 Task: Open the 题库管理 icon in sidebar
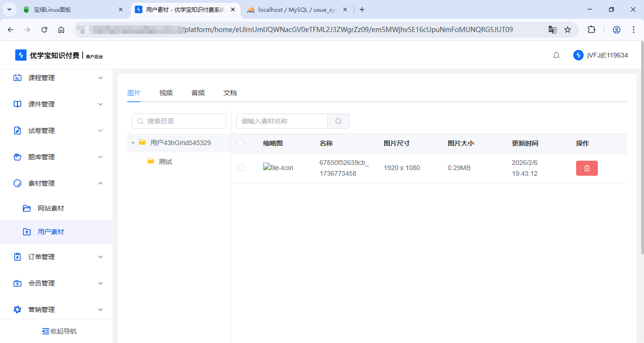click(17, 156)
